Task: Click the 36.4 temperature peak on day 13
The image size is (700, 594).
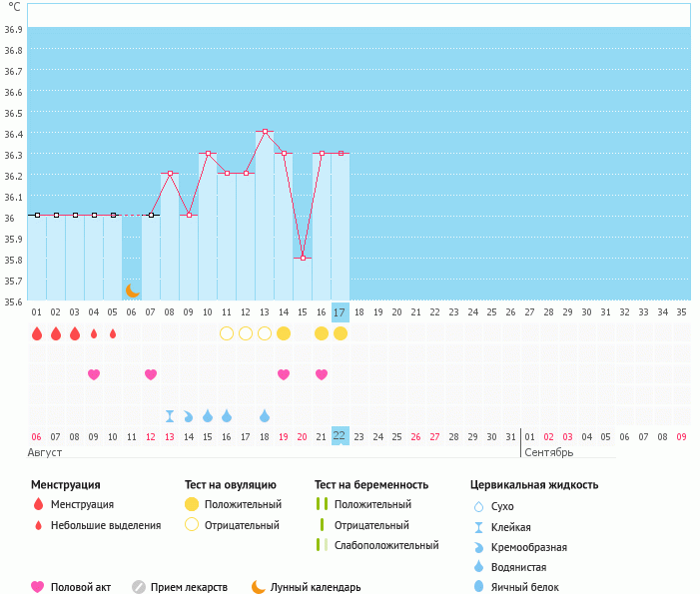Action: pos(265,132)
